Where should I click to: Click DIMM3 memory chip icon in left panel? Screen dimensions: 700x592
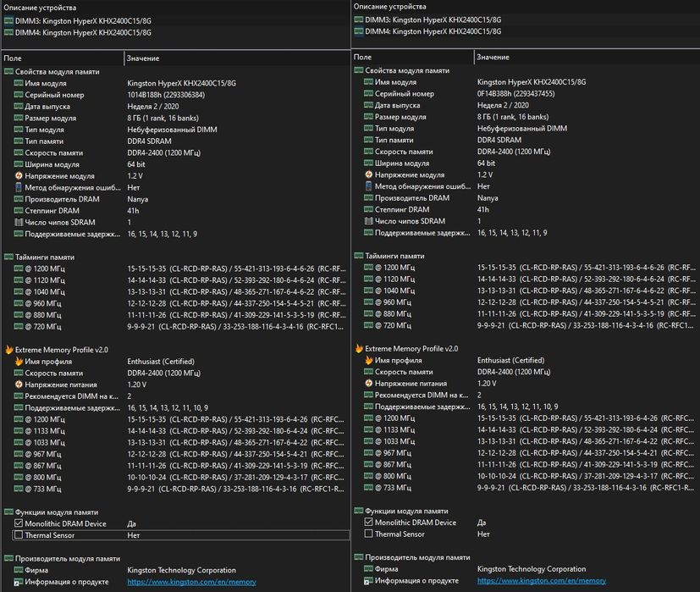click(x=8, y=20)
